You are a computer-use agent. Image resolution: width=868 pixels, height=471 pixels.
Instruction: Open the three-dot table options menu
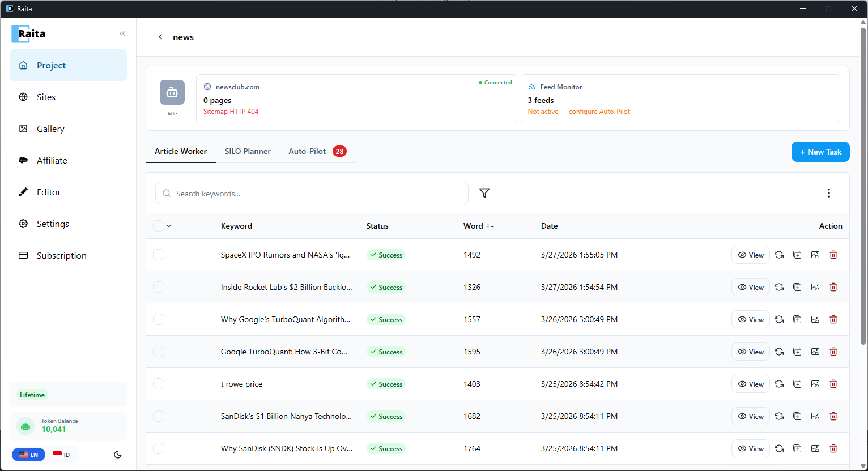click(828, 193)
